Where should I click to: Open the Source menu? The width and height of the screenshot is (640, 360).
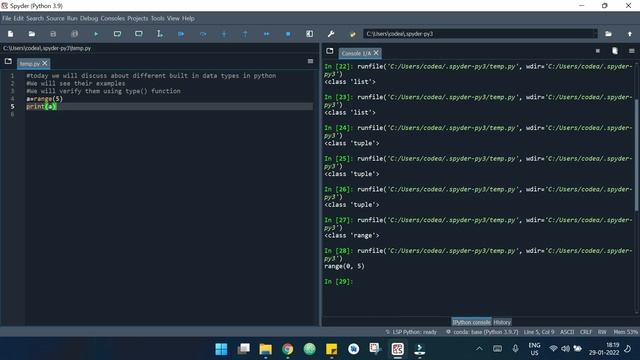[55, 18]
